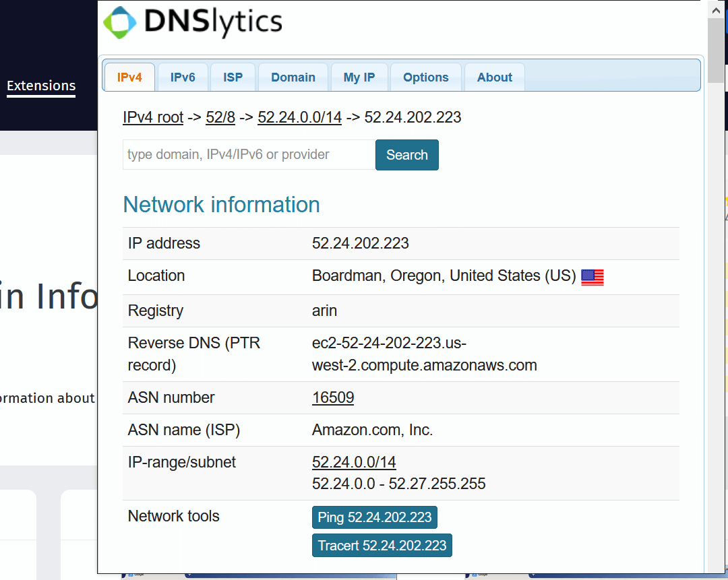728x580 pixels.
Task: View the About tab
Action: [494, 77]
